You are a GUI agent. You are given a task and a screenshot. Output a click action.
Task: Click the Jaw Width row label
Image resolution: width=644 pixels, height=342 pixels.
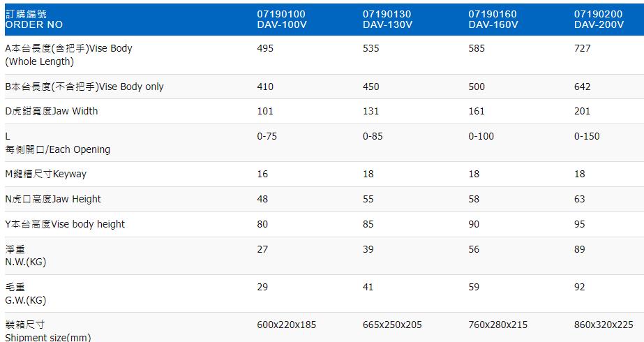point(52,111)
